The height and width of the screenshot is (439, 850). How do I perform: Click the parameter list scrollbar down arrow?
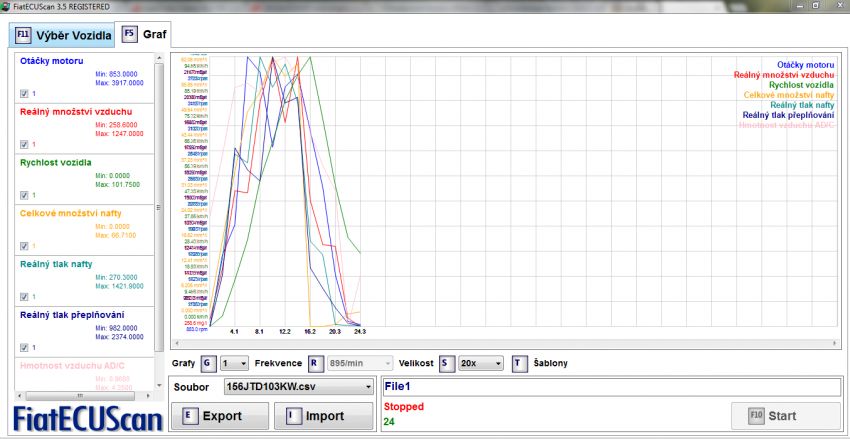159,384
